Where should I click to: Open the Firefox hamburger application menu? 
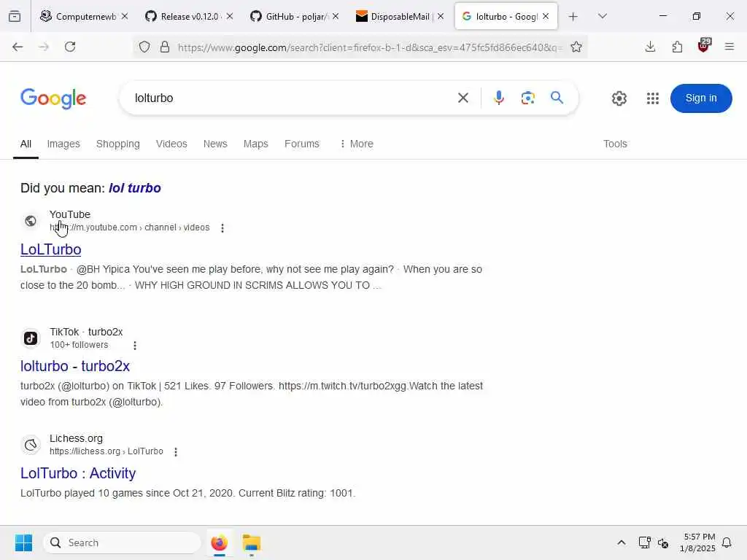pos(729,47)
